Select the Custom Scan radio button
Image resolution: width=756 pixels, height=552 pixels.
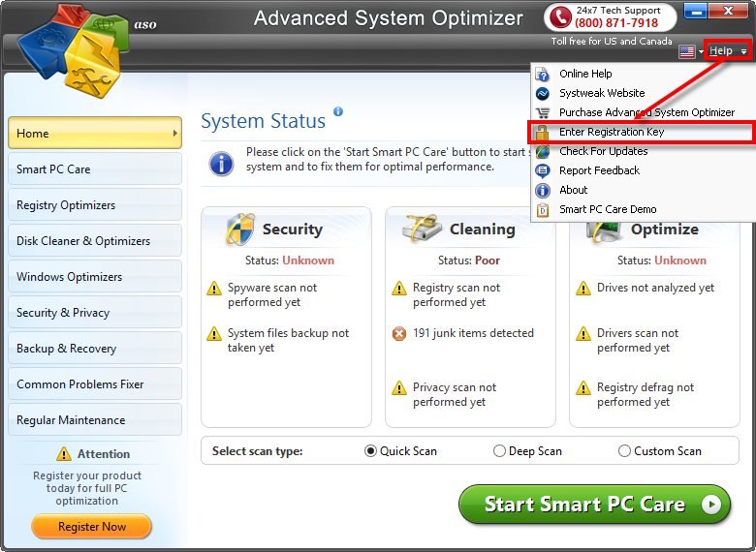click(624, 451)
